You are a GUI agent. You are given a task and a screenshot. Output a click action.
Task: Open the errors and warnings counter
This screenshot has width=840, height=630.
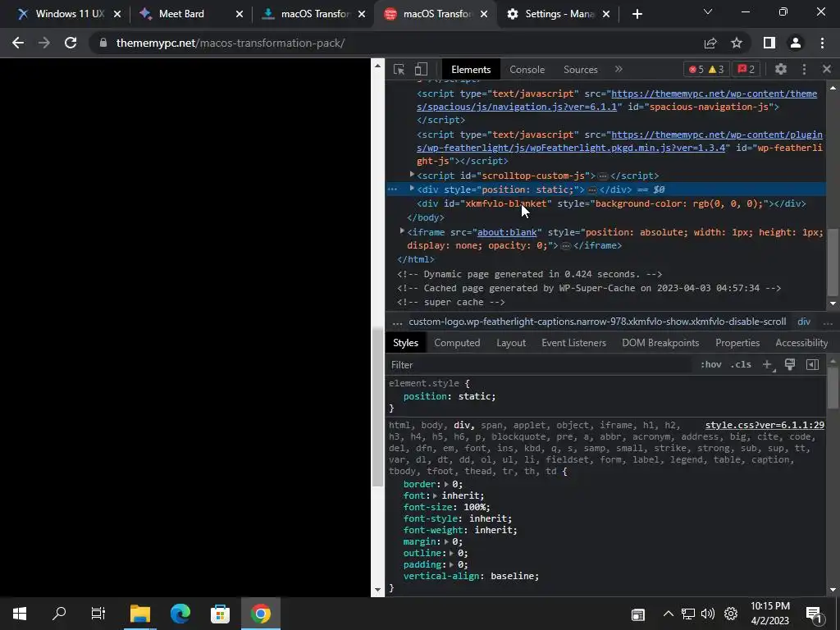(706, 69)
